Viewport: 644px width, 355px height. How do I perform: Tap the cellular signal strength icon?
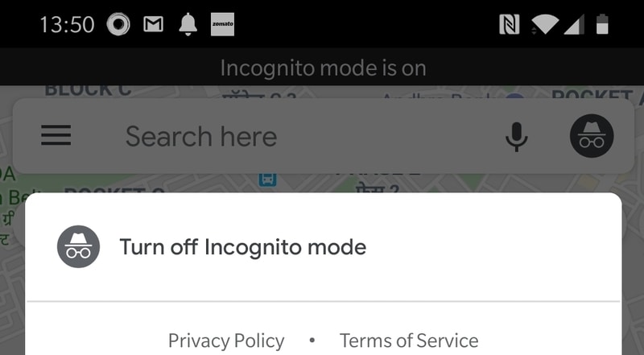(573, 25)
